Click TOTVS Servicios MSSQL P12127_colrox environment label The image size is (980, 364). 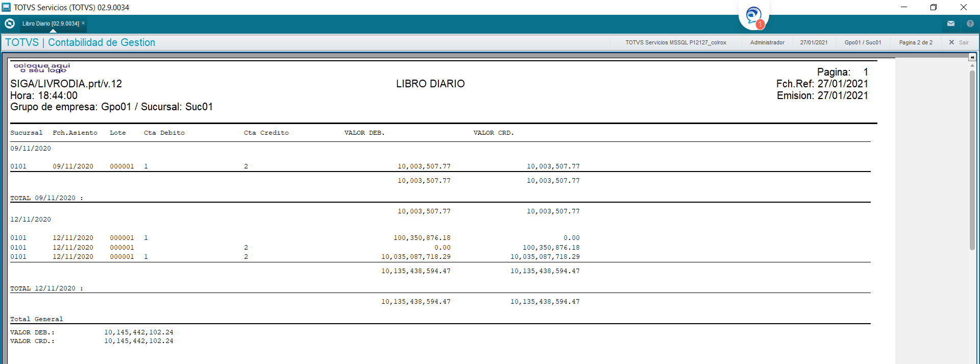[x=676, y=42]
